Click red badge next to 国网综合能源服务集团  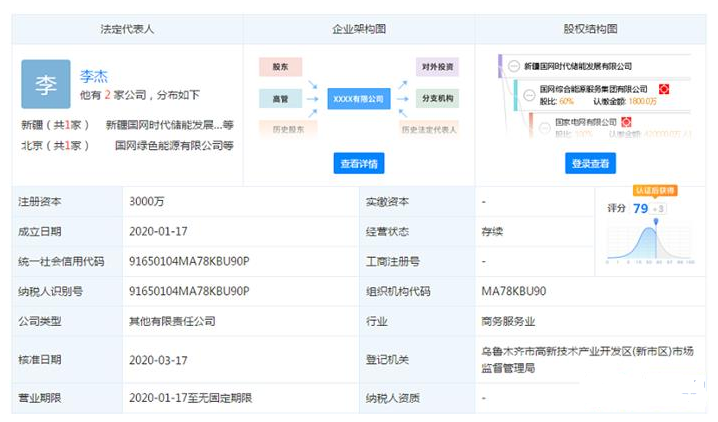point(664,89)
